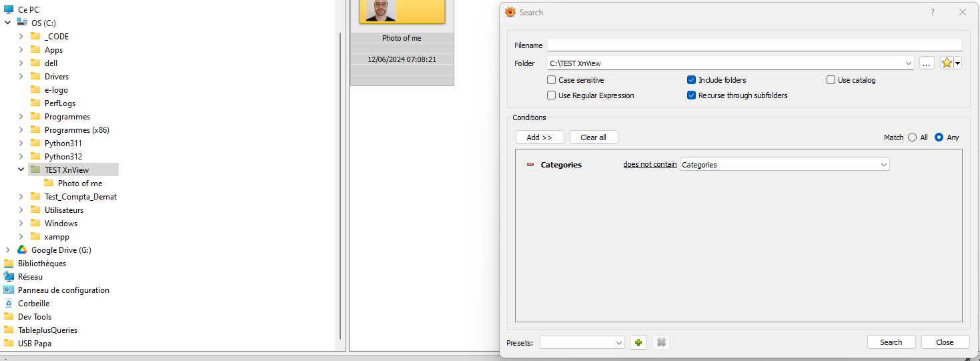Select the Match All radio button

pos(912,137)
